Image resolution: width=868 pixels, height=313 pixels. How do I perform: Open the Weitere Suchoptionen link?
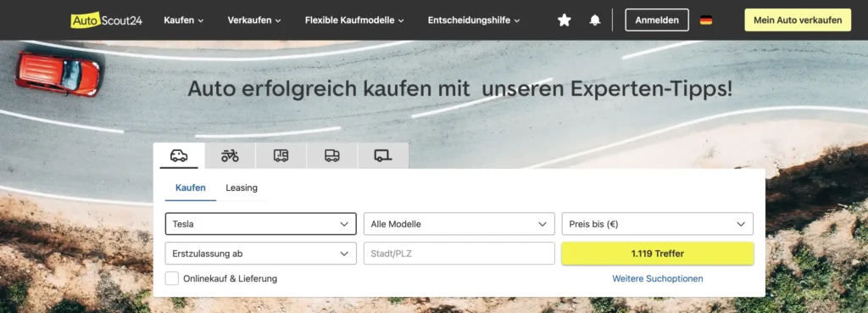658,279
